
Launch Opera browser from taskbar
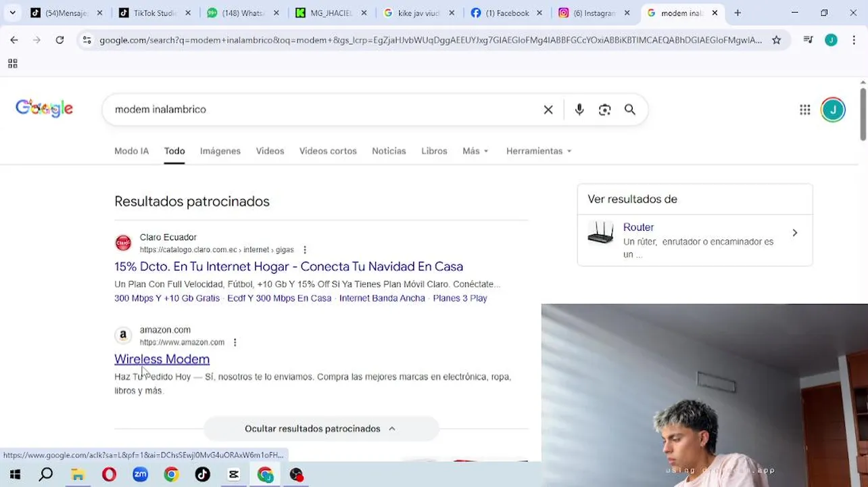tap(109, 475)
